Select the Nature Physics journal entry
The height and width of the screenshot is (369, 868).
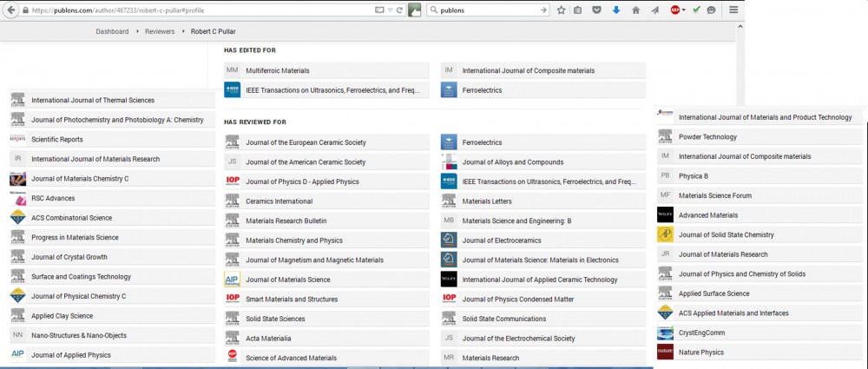[700, 353]
